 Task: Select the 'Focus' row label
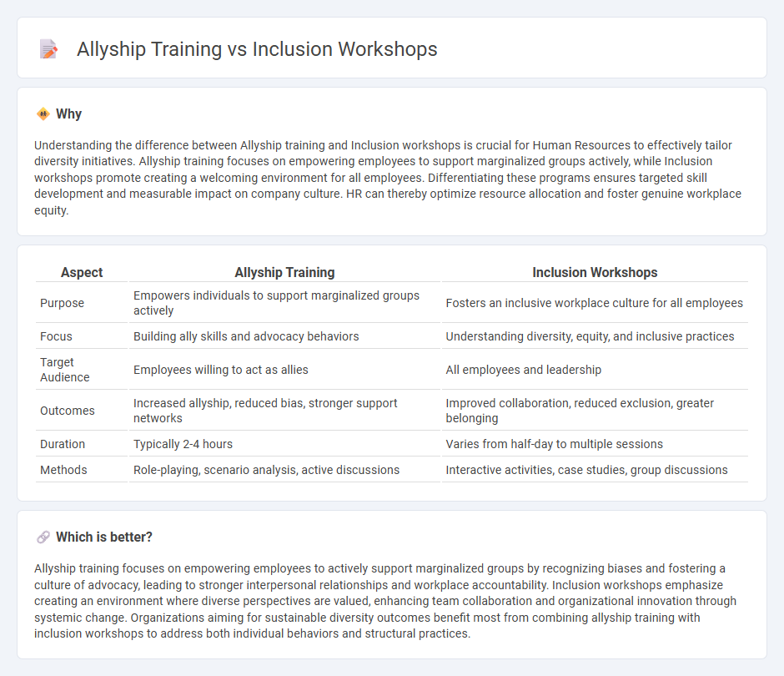tap(56, 336)
